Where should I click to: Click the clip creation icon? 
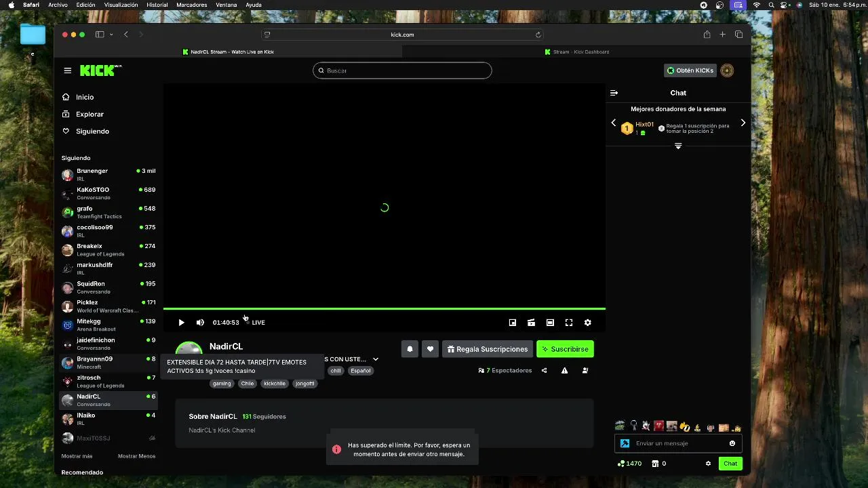pyautogui.click(x=532, y=323)
